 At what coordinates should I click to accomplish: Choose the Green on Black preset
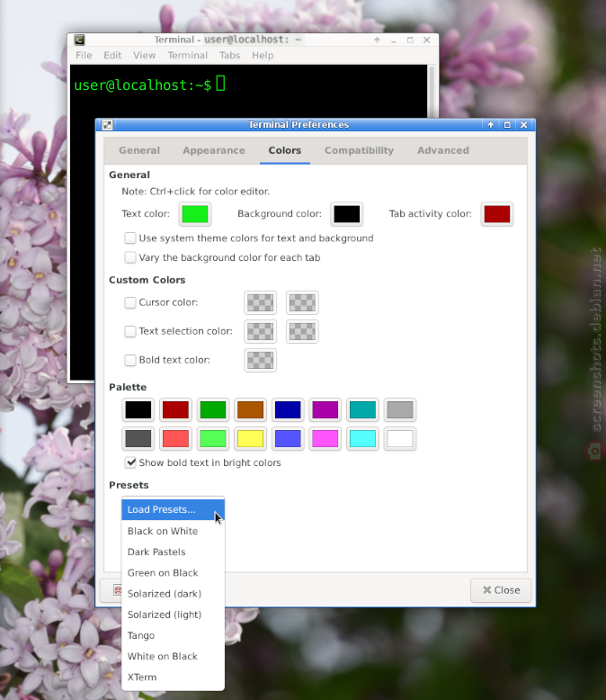[173, 573]
